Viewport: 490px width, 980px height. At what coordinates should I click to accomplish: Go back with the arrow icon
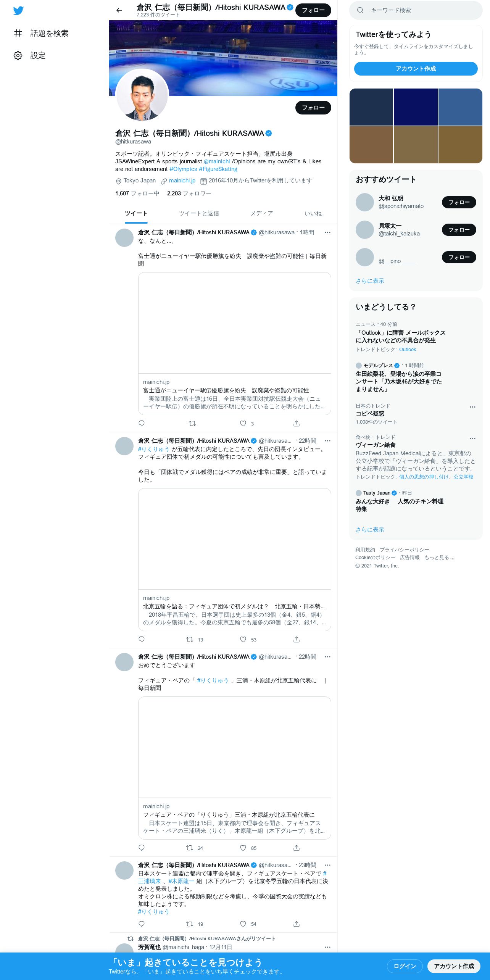tap(119, 10)
